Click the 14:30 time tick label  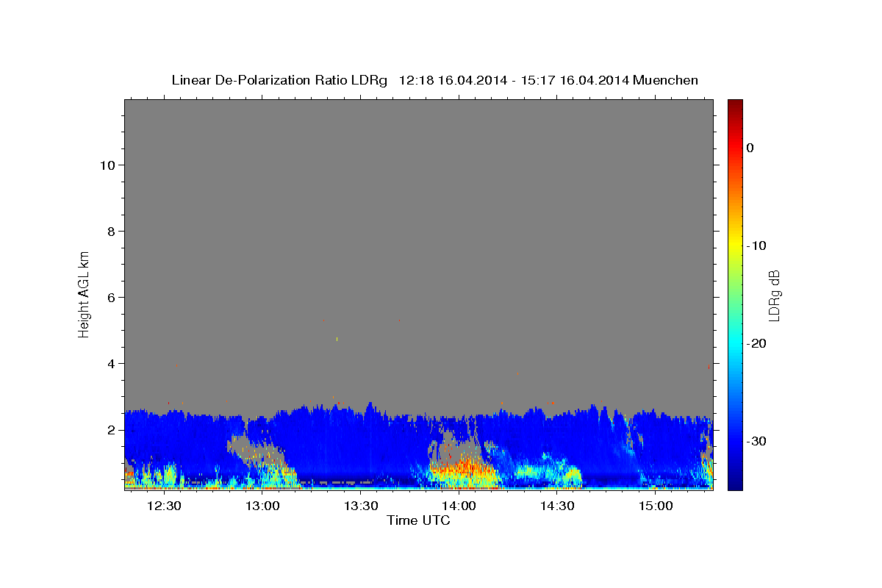tap(557, 506)
